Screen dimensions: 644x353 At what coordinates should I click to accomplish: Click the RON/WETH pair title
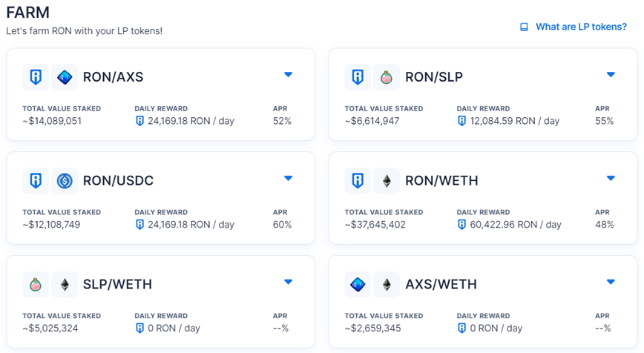pyautogui.click(x=441, y=181)
